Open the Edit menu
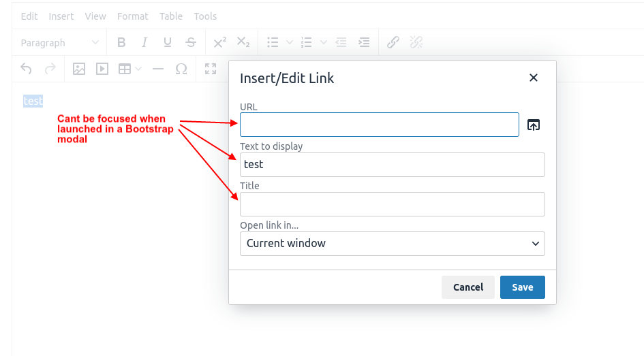 click(29, 16)
